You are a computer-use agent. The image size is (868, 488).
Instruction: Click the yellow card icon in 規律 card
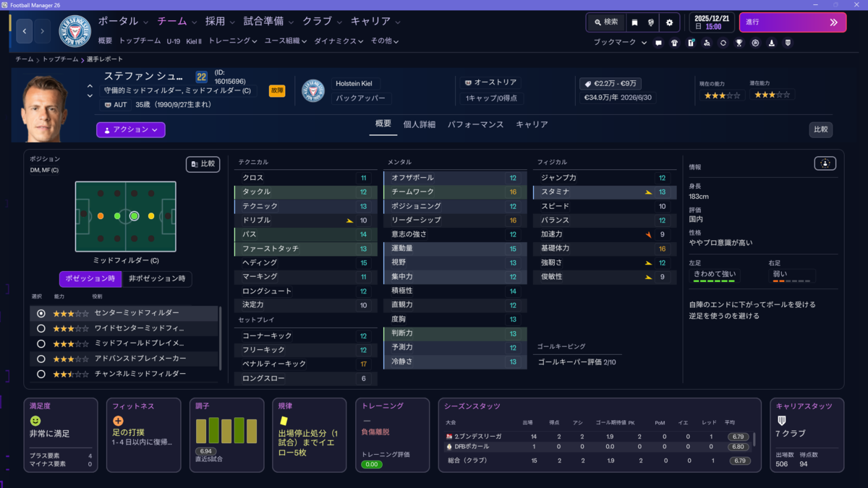pos(284,419)
